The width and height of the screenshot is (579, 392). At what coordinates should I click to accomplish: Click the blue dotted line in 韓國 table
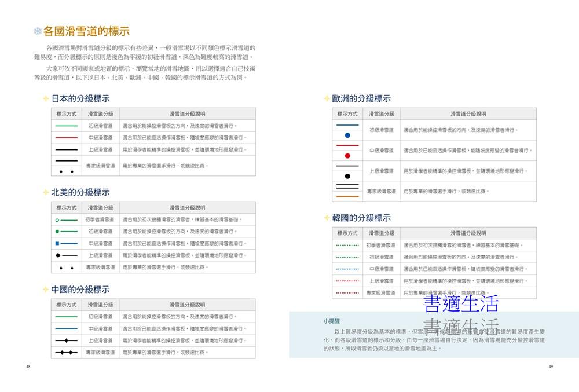(347, 269)
